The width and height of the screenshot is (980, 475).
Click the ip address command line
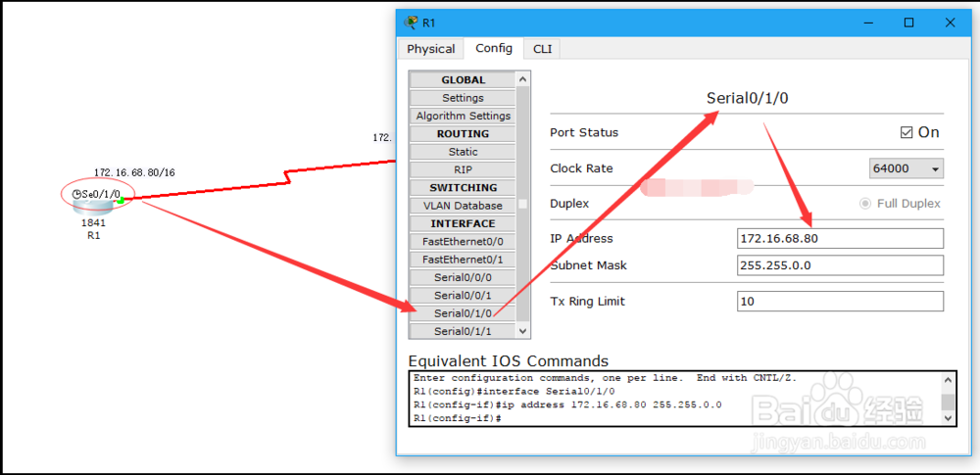click(x=567, y=405)
